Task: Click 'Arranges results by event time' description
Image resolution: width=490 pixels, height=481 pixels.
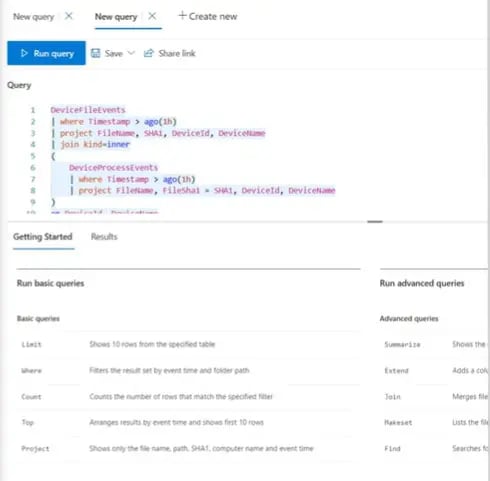Action: (176, 422)
